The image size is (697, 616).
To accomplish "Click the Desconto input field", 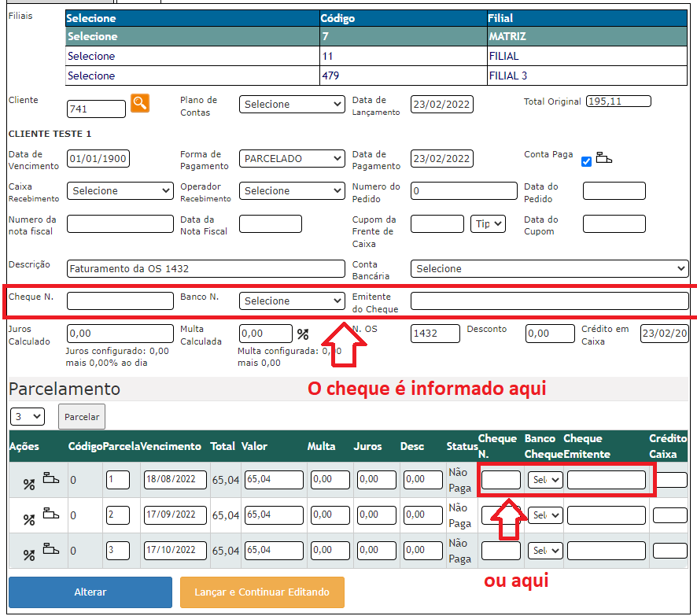I will pos(550,334).
